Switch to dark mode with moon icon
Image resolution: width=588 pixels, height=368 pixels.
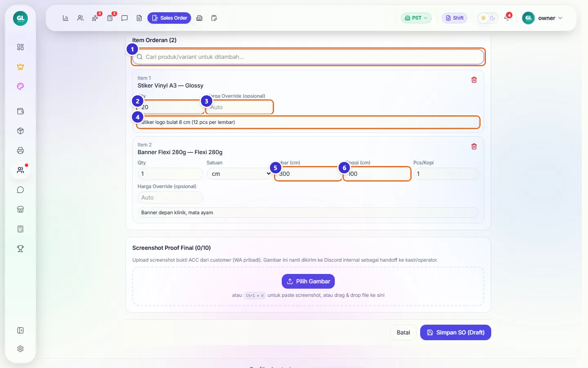[x=492, y=18]
